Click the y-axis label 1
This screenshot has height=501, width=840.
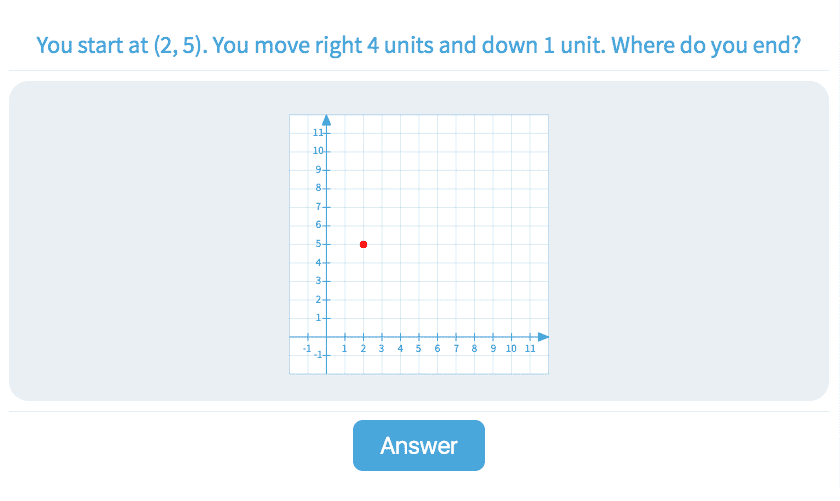317,318
